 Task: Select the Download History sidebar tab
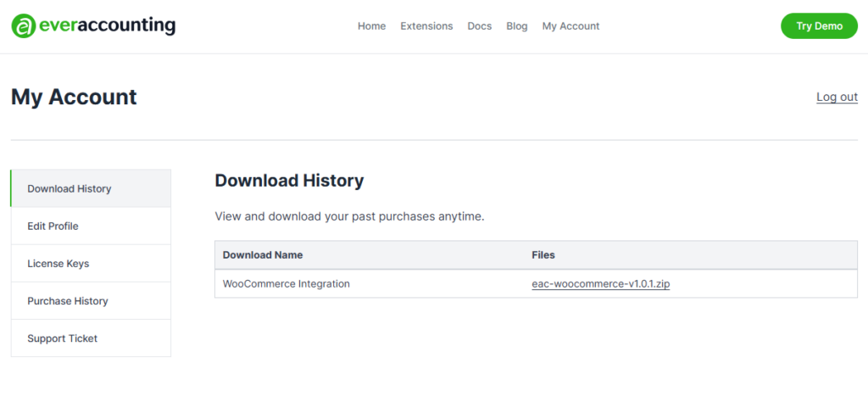click(91, 188)
